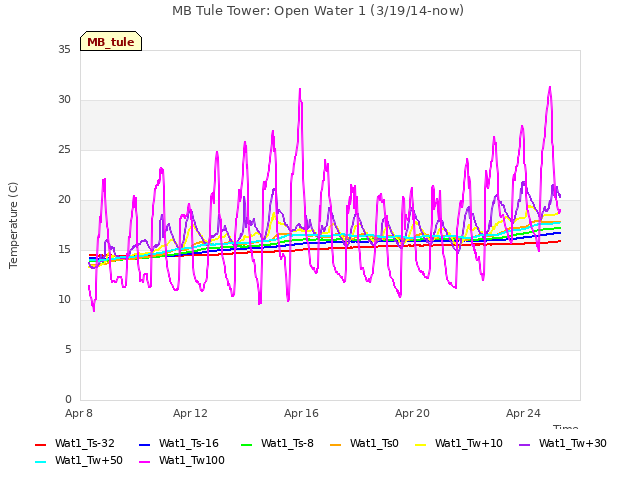The width and height of the screenshot is (640, 480).
Task: Click the chart title MB Tule Tower
Action: pyautogui.click(x=318, y=11)
